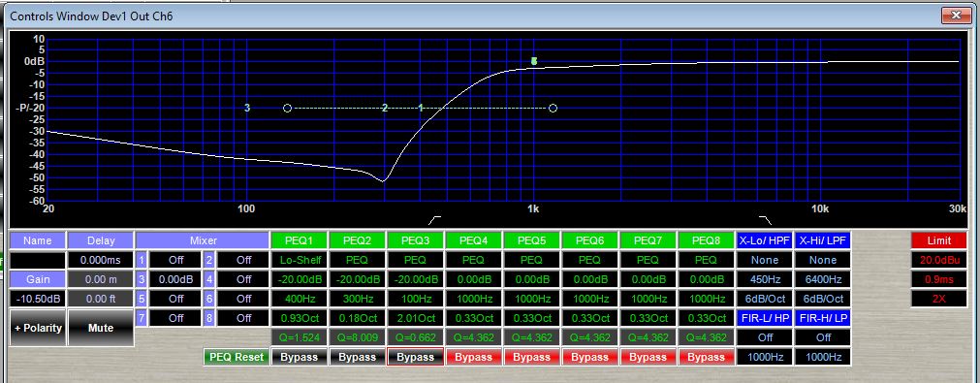Grab the left circle handle of the bandwidth line
Screen dimensions: 980x383
pyautogui.click(x=287, y=108)
